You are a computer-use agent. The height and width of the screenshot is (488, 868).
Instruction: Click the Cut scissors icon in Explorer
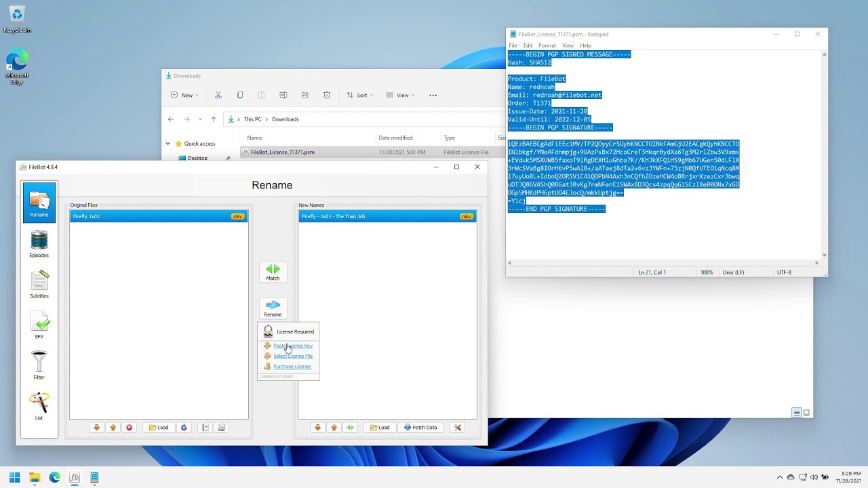click(x=218, y=96)
